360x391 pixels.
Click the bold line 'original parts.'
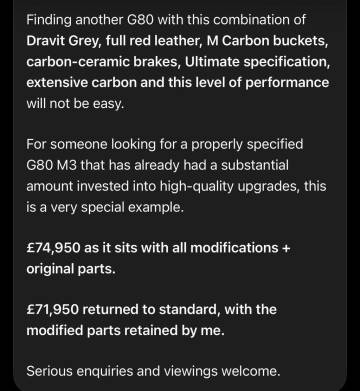(x=71, y=269)
